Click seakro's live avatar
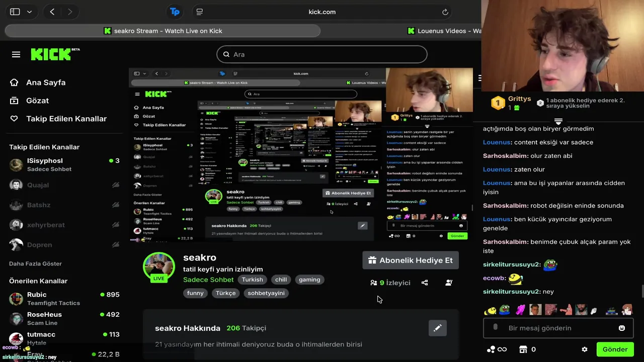Image resolution: width=644 pixels, height=362 pixels. (x=159, y=267)
